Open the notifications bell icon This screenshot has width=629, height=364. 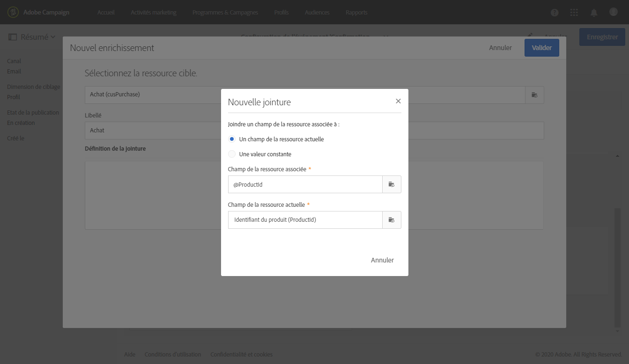594,13
